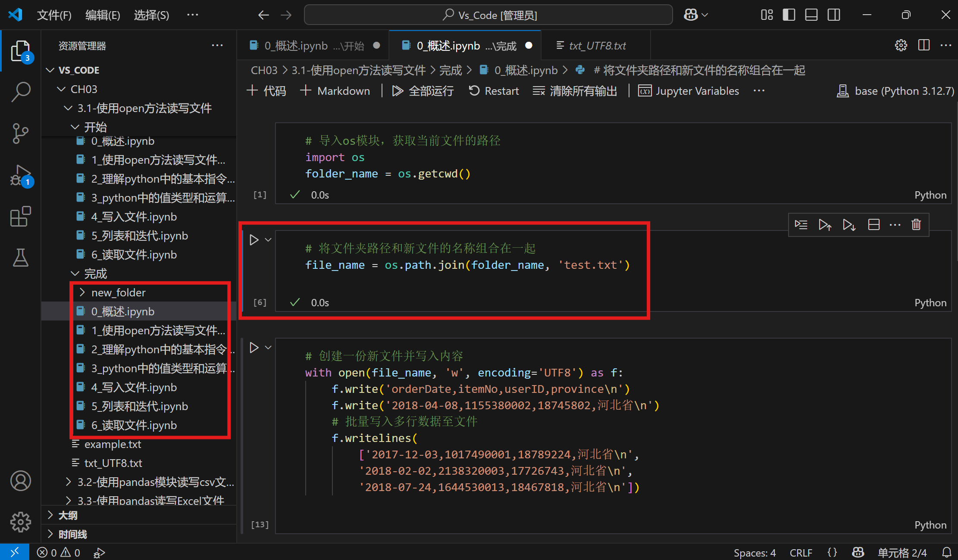Viewport: 958px width, 560px height.
Task: Open the Accounts menu icon
Action: pyautogui.click(x=20, y=481)
